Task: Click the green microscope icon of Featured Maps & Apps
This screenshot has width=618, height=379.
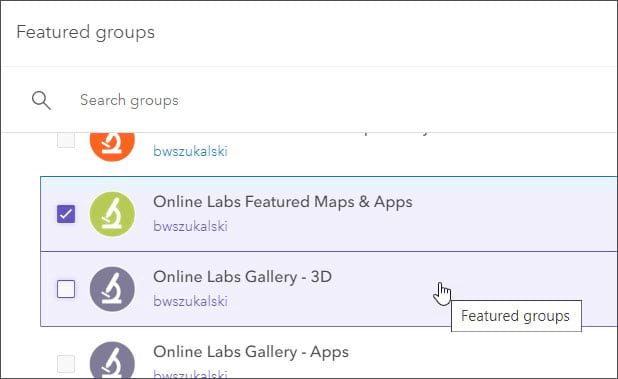Action: coord(112,214)
